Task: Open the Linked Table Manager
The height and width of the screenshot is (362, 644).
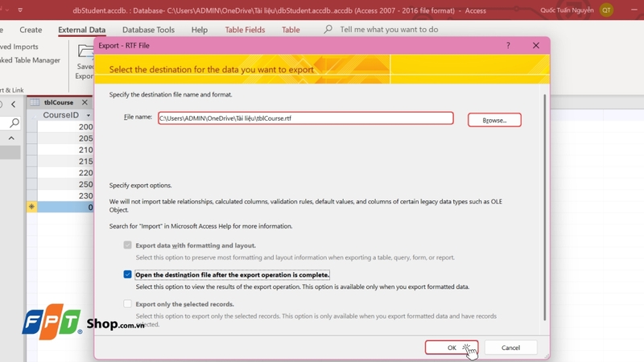Action: (x=30, y=60)
